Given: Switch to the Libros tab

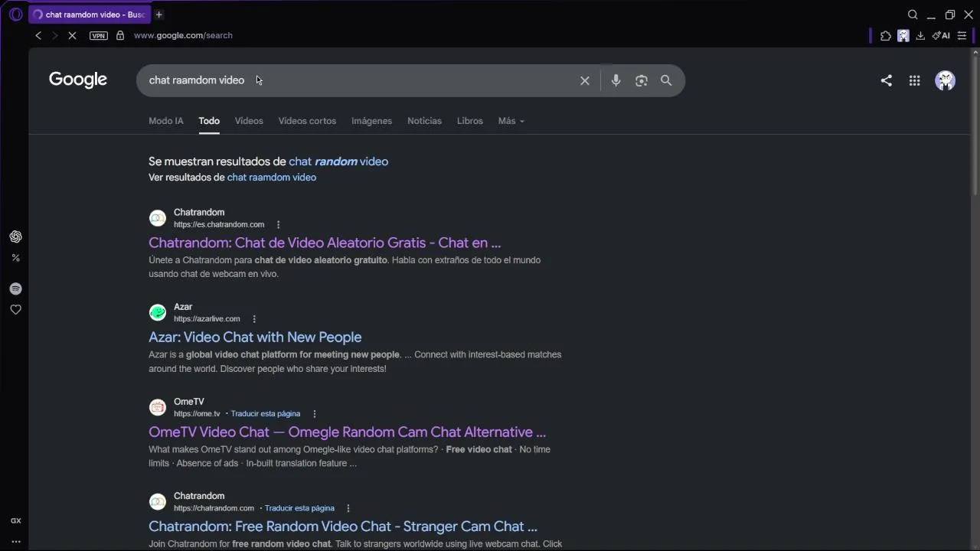Looking at the screenshot, I should pyautogui.click(x=470, y=121).
